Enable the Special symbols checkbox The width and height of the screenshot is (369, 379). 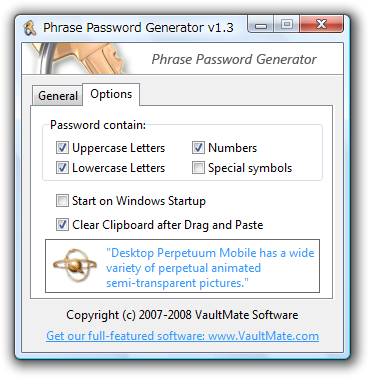tap(198, 168)
